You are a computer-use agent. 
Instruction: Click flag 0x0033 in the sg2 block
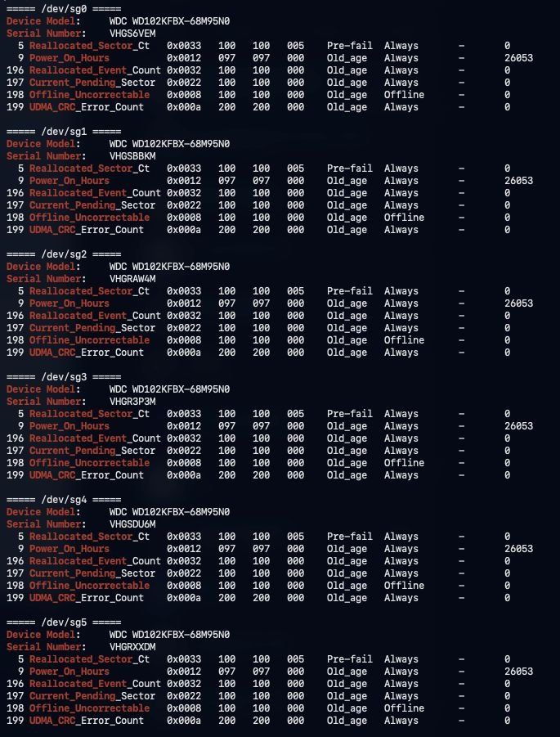coord(184,291)
